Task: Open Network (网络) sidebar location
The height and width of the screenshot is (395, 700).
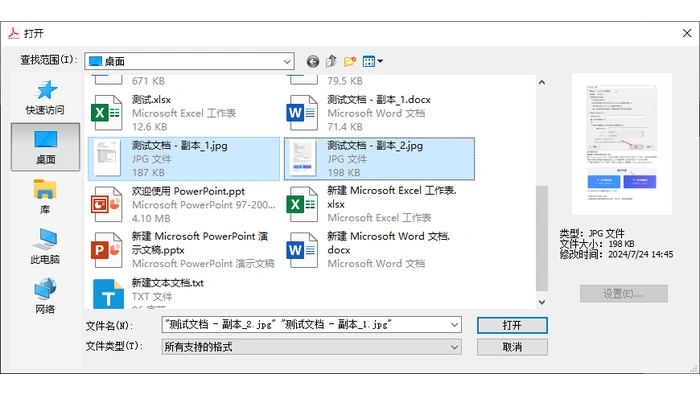Action: [x=45, y=295]
